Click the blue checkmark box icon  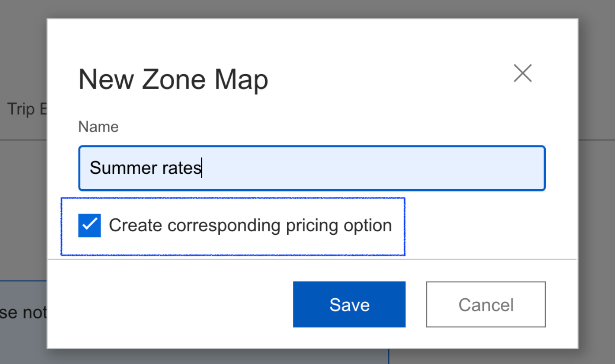90,225
